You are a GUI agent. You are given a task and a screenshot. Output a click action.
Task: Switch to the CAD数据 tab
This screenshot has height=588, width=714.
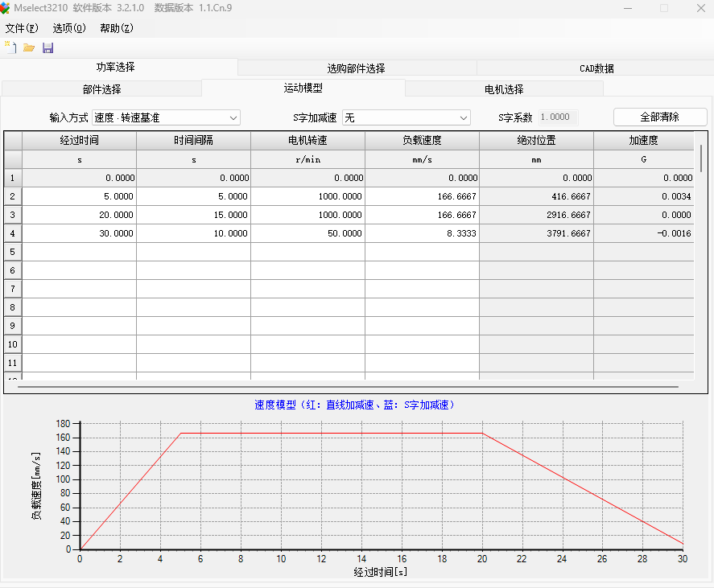click(x=596, y=68)
